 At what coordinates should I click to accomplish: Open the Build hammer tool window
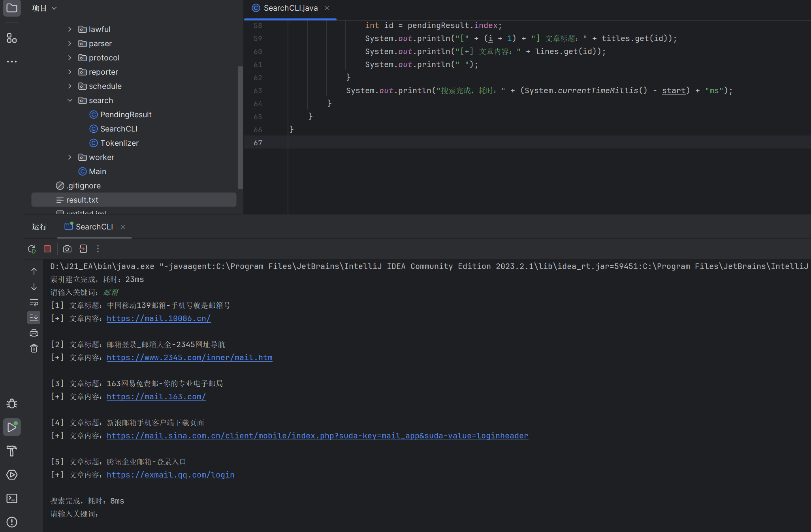point(12,451)
